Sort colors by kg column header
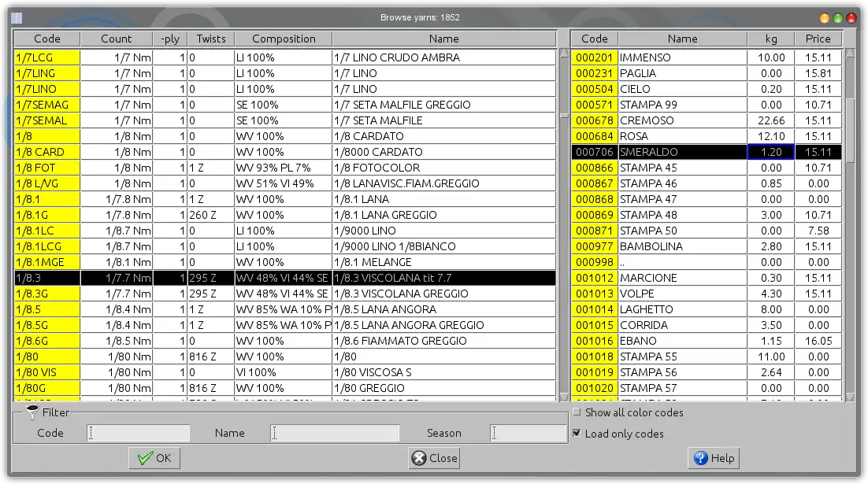The image size is (868, 484). pyautogui.click(x=771, y=39)
